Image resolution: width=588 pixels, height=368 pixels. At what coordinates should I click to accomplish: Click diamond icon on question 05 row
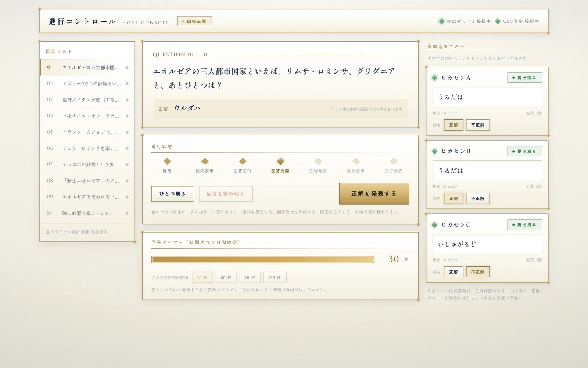coord(127,132)
